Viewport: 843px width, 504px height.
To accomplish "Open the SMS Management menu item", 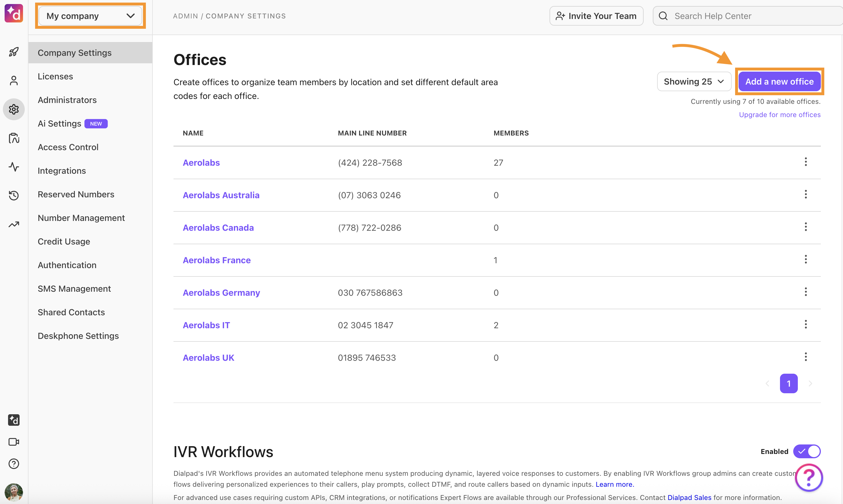I will (x=90, y=289).
